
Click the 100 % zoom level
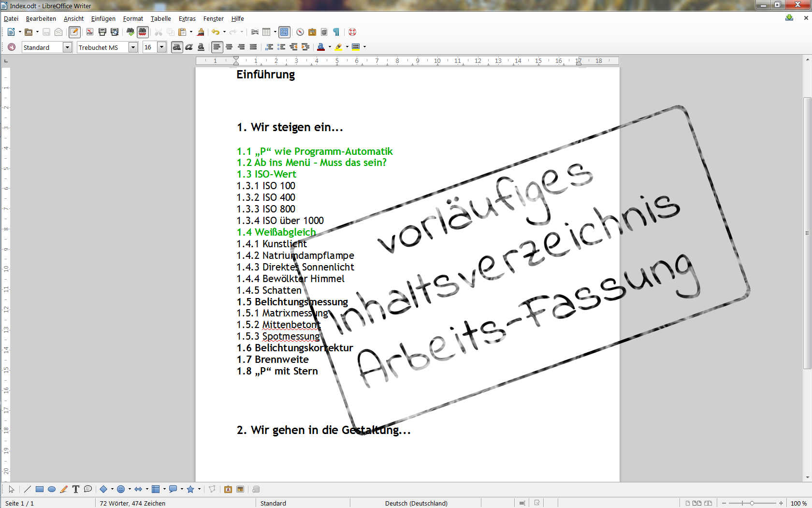coord(798,503)
